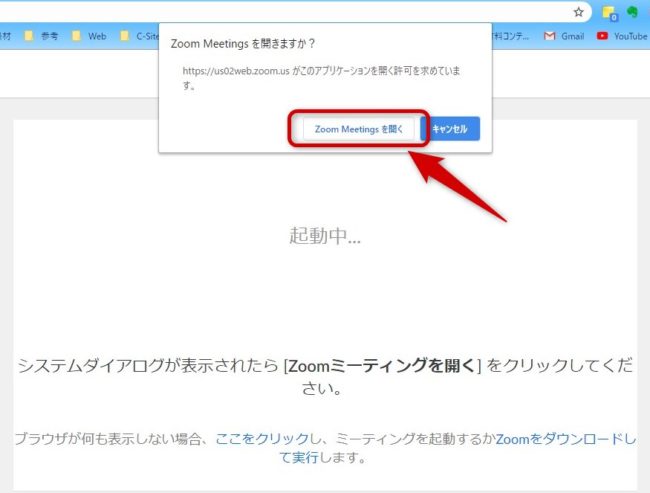Open the Gmail bookmark
650x493 pixels.
click(564, 36)
